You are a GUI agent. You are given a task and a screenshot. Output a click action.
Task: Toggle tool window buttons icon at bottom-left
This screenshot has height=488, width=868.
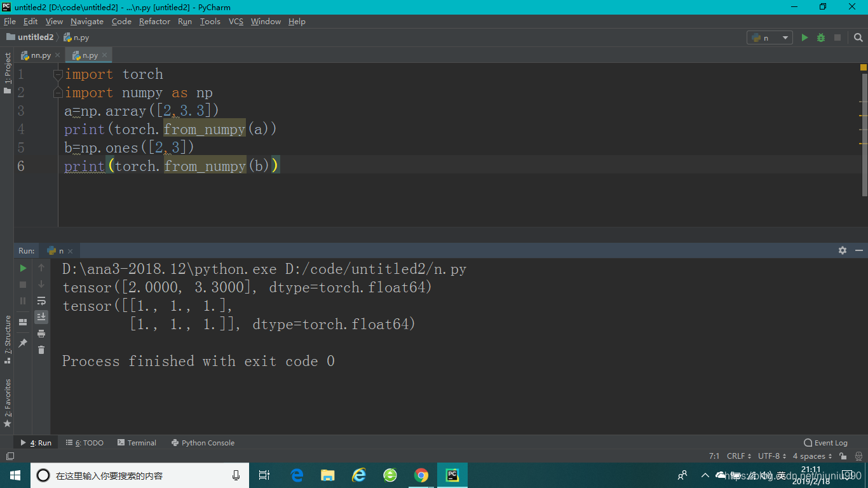tap(10, 456)
